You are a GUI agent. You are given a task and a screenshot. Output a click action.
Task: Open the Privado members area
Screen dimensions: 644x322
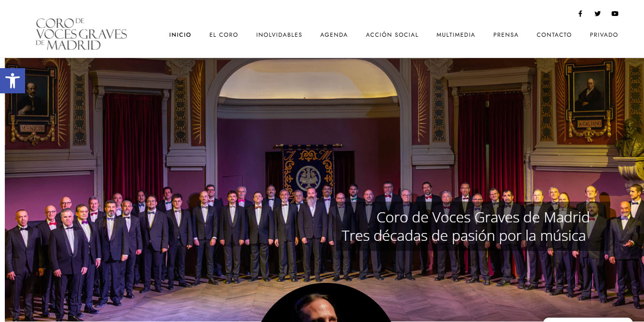604,35
